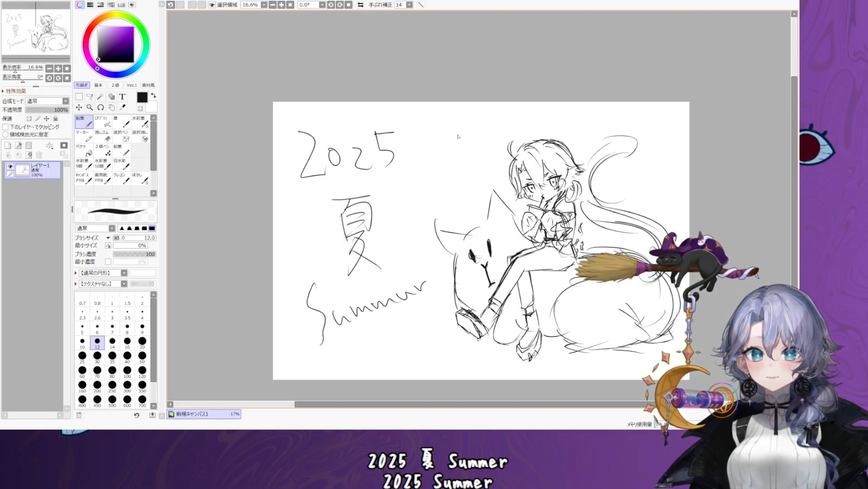This screenshot has width=868, height=489.
Task: Zoom out with navigator minus button
Action: coord(49,69)
